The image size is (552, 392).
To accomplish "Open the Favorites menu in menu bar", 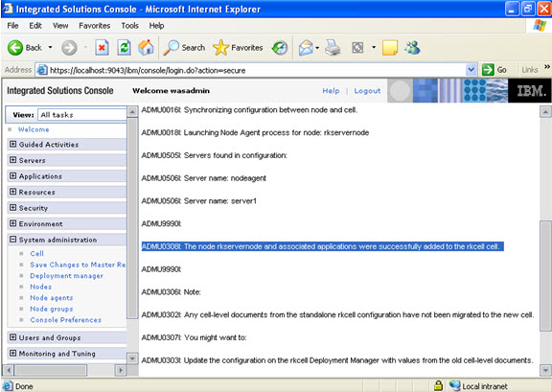I will [x=94, y=26].
